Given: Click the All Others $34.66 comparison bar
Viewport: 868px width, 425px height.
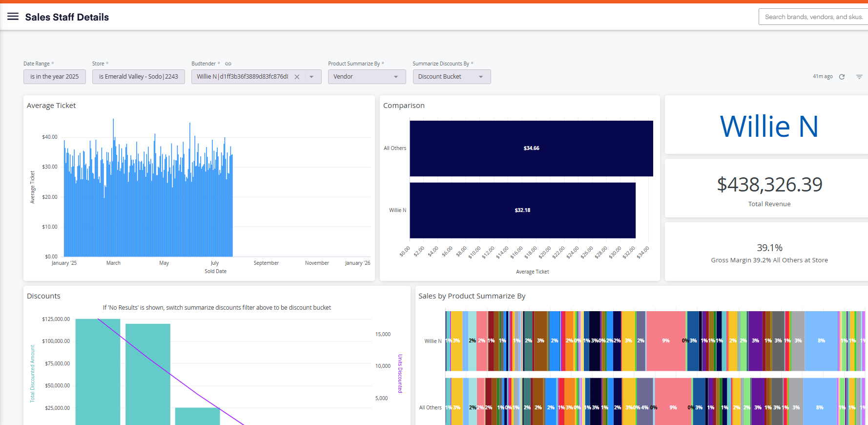Looking at the screenshot, I should (531, 149).
